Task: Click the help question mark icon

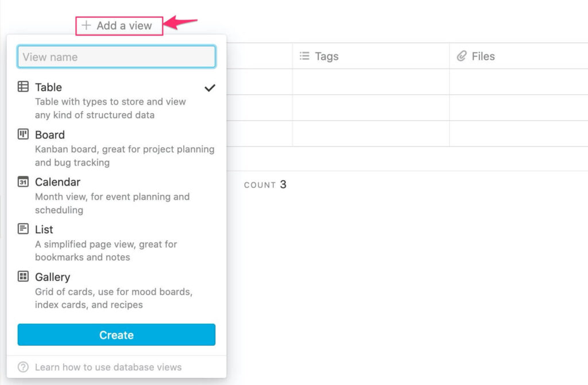Action: (23, 367)
